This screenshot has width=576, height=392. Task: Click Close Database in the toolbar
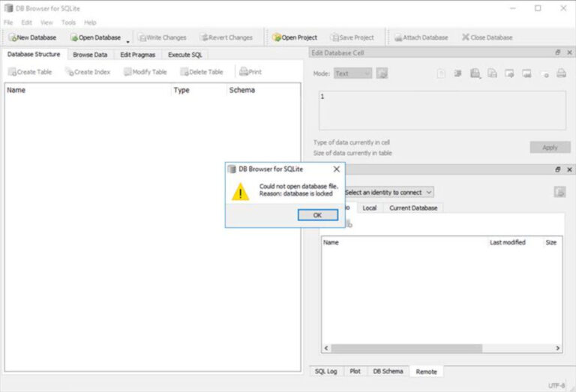pyautogui.click(x=487, y=37)
